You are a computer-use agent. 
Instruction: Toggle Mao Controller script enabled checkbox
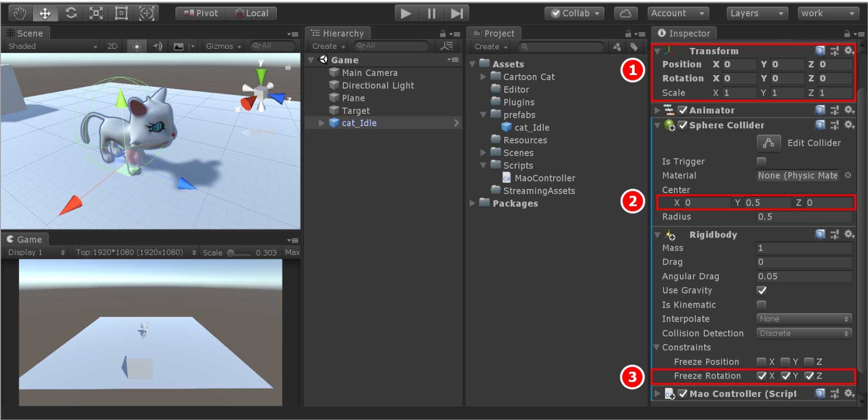click(683, 394)
